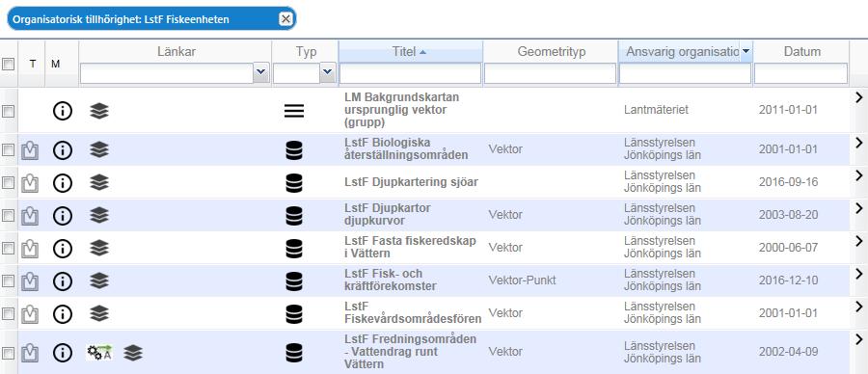Select the Lantmäteriet organisation cell

point(657,110)
